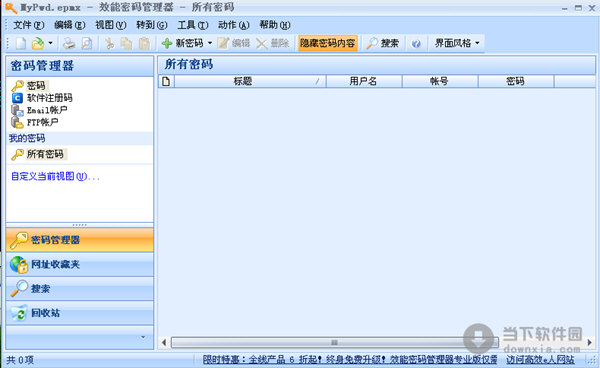Screen dimensions: 600x368
Task: Click the 编辑 edit toolbar button
Action: (234, 43)
